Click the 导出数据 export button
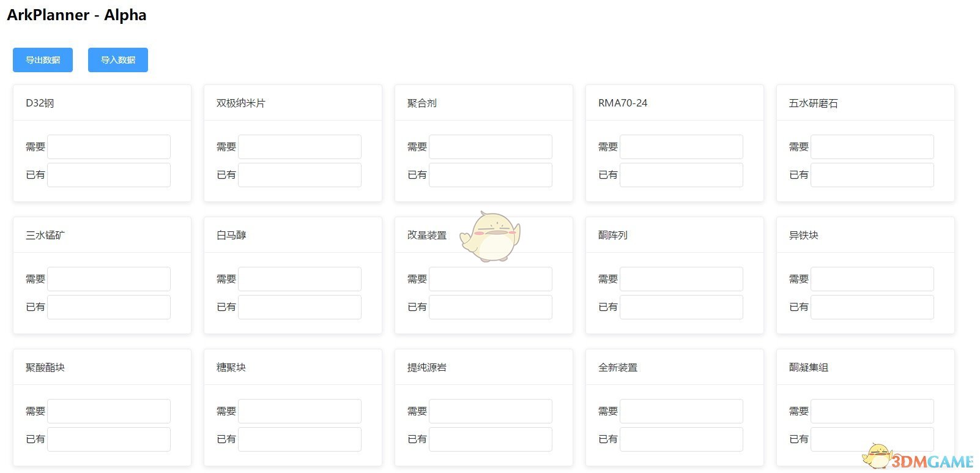The width and height of the screenshot is (980, 473). (x=43, y=60)
